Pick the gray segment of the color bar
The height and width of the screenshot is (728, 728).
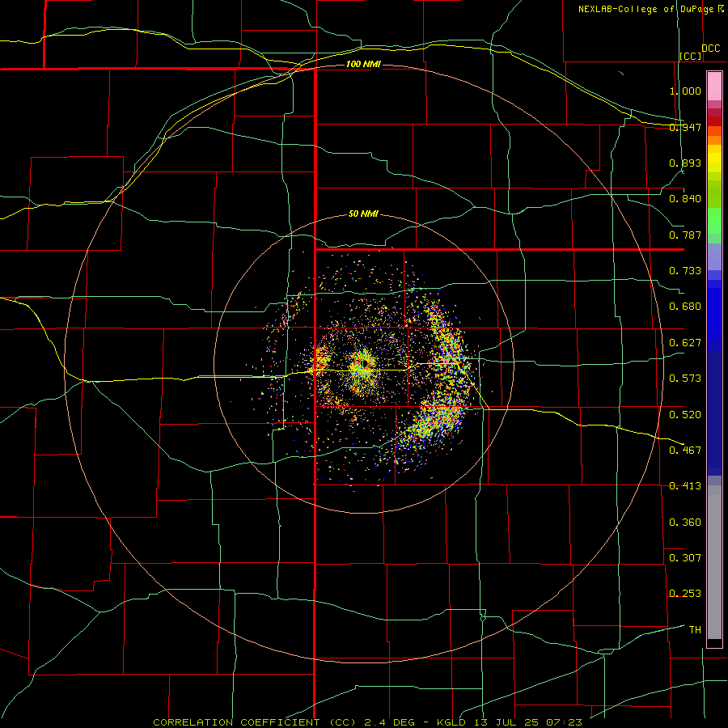click(x=714, y=566)
